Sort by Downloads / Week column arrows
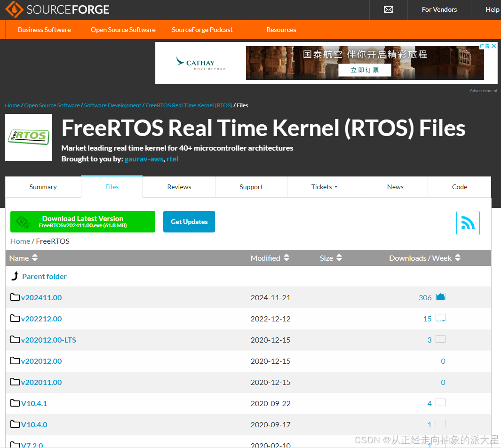 (458, 257)
